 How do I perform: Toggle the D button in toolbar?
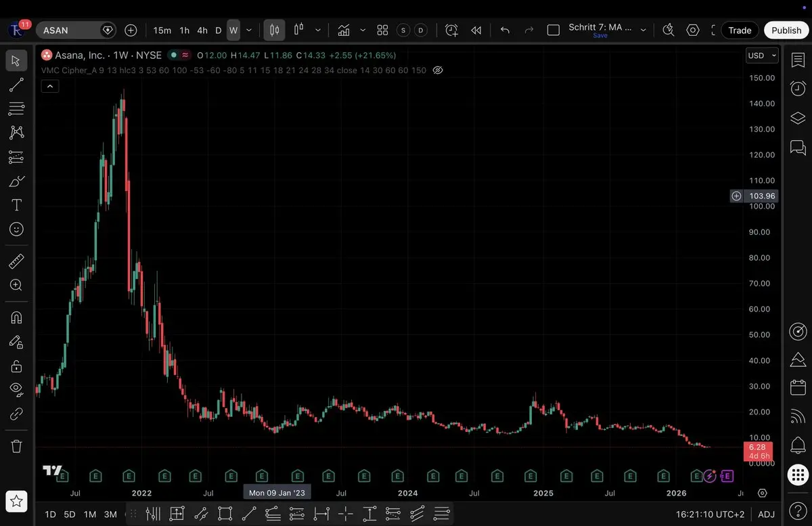[421, 30]
